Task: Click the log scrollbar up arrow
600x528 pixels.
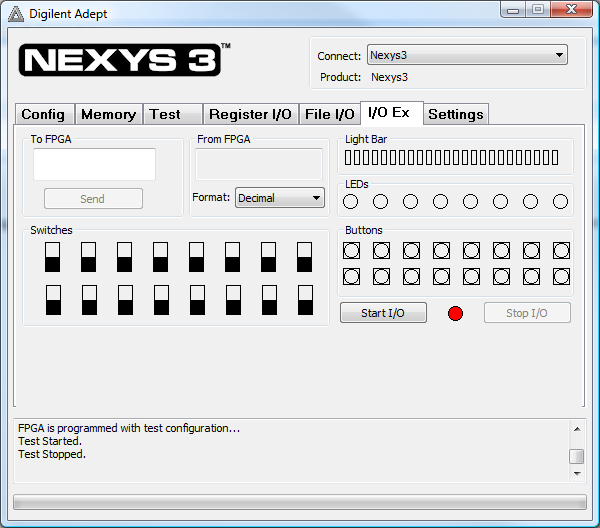Action: (577, 429)
